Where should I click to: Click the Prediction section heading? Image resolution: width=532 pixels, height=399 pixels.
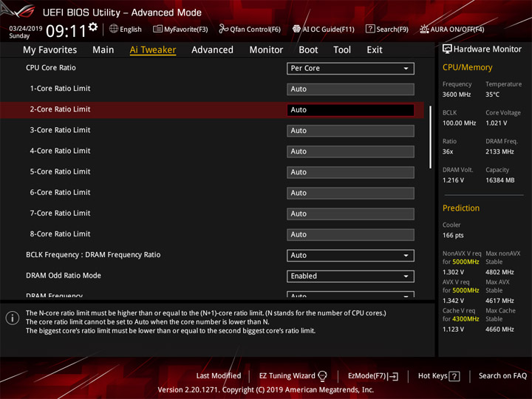pyautogui.click(x=461, y=208)
